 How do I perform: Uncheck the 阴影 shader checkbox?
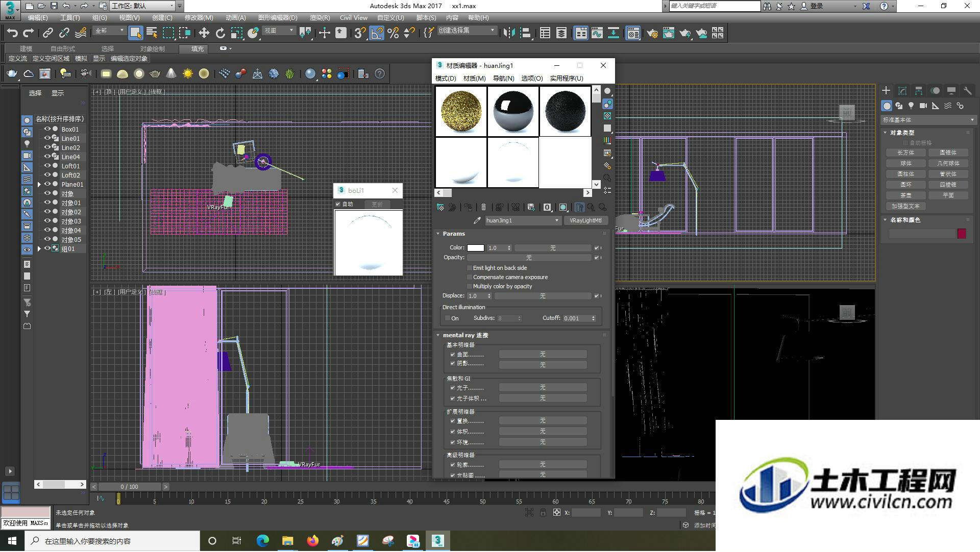point(453,364)
